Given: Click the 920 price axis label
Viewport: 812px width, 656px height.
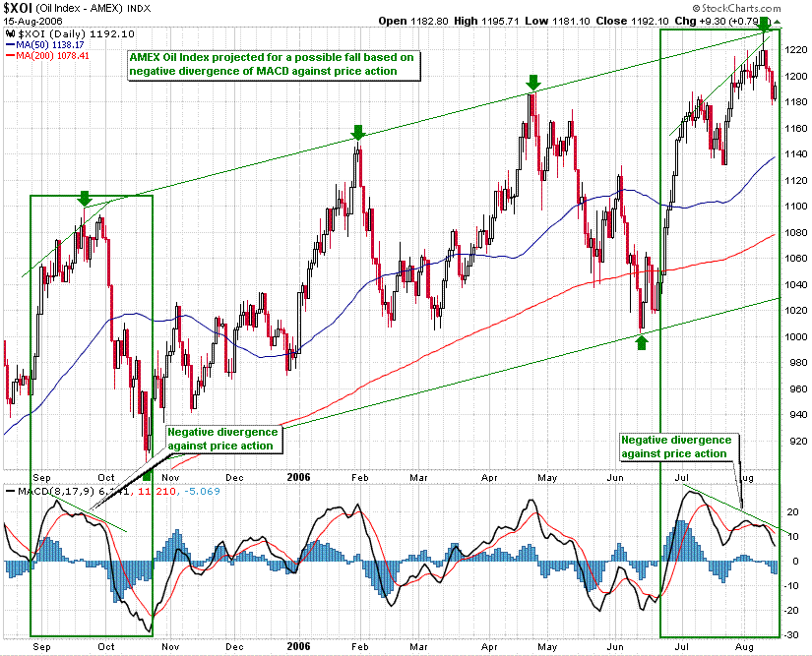Looking at the screenshot, I should coord(799,442).
